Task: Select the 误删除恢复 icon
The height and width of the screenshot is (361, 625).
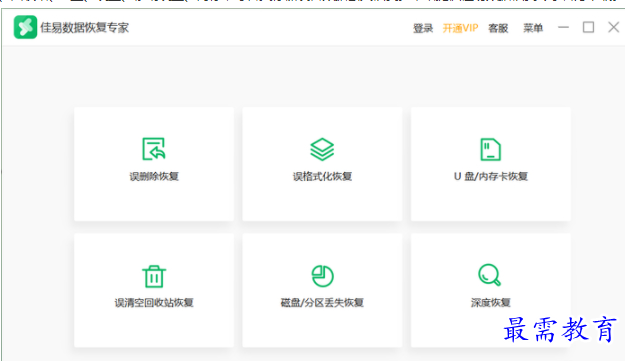Action: pos(154,149)
